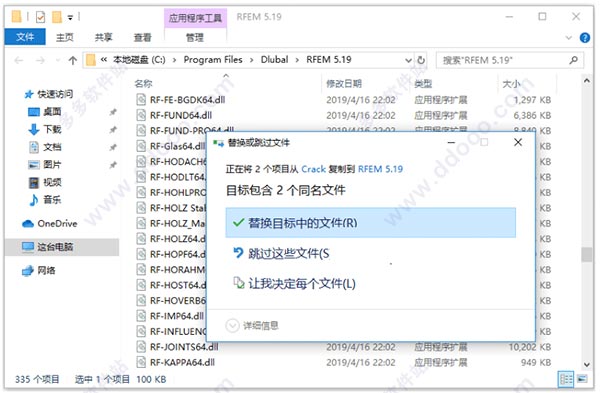
Task: Click the scroll up arrow of file list
Action: coord(587,81)
